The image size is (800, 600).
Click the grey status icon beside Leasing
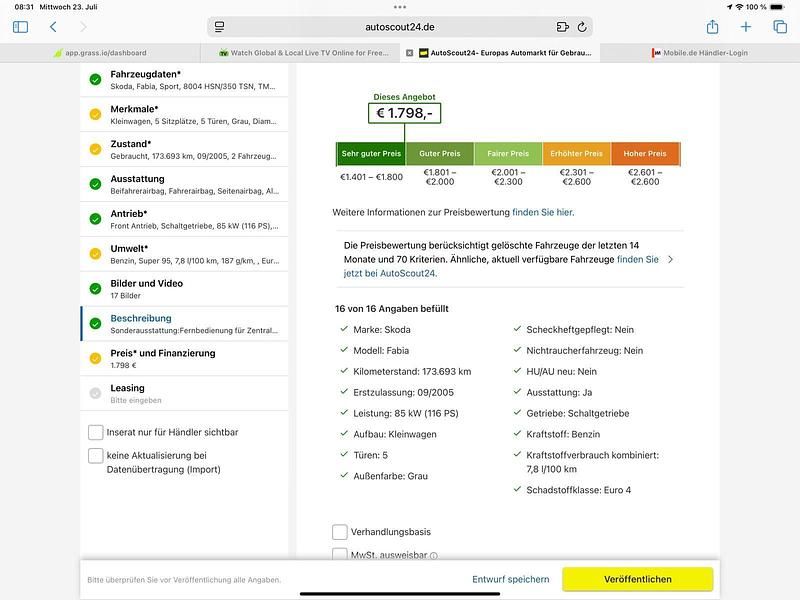[x=95, y=393]
